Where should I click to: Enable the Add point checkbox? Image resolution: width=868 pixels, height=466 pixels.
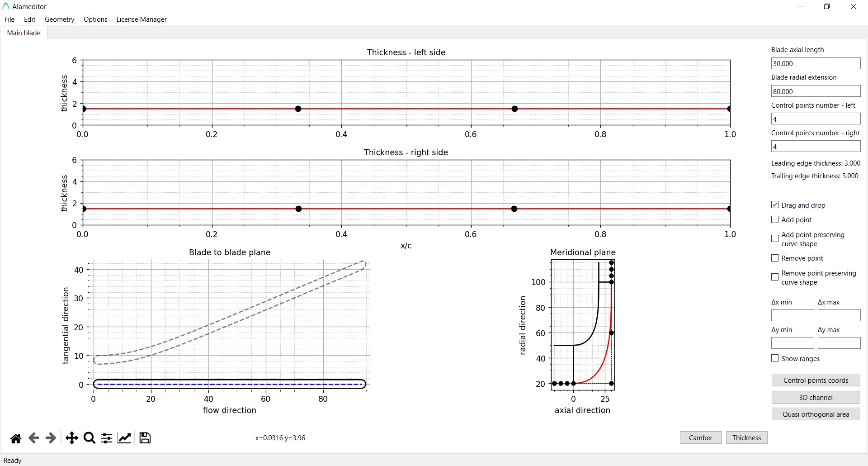coord(775,219)
